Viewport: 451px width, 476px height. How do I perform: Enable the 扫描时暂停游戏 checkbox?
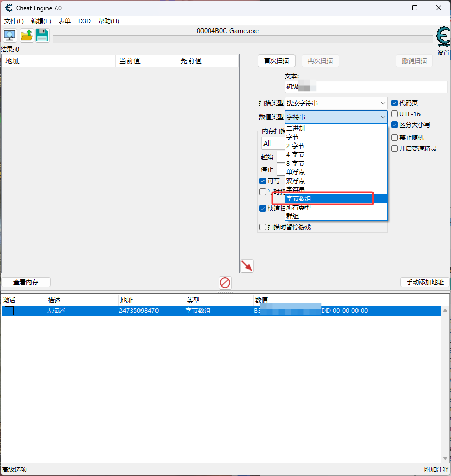(263, 227)
